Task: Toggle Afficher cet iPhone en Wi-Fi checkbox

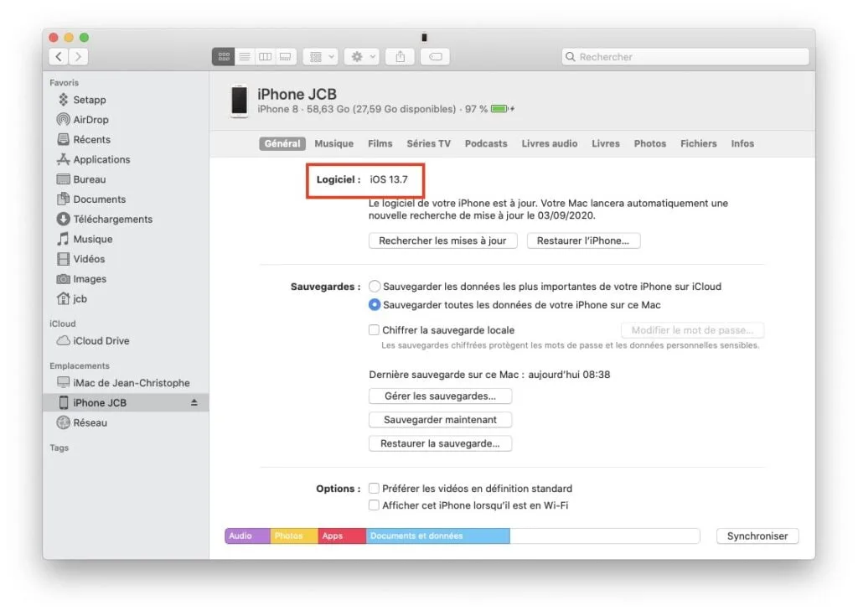Action: tap(375, 505)
